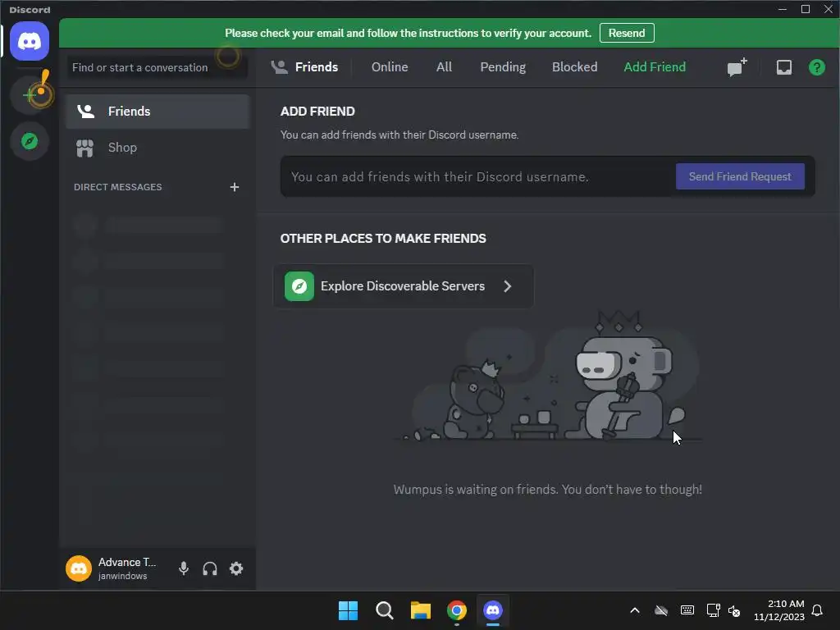This screenshot has width=840, height=630.
Task: Click Send Friend Request button
Action: [740, 176]
